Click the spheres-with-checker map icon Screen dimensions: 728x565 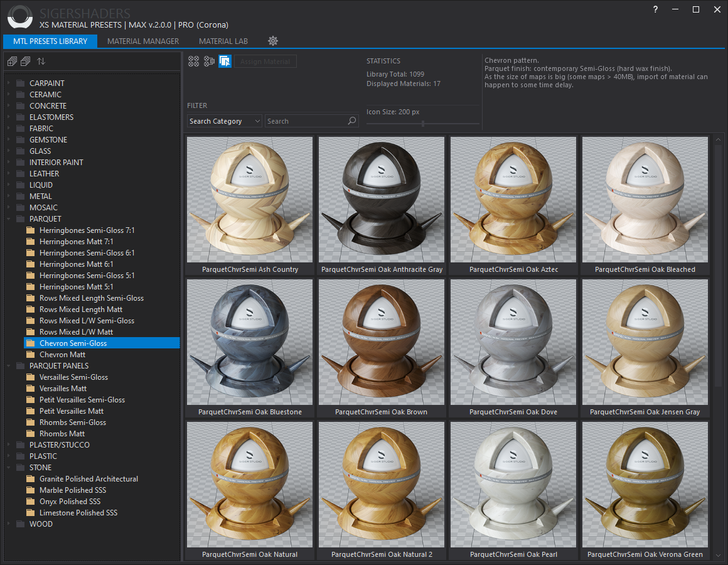(210, 62)
